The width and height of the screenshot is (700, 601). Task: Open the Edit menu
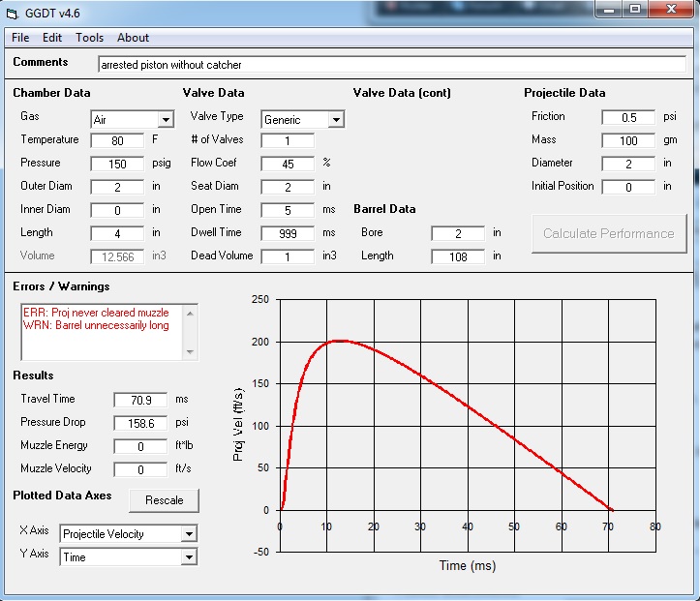52,38
